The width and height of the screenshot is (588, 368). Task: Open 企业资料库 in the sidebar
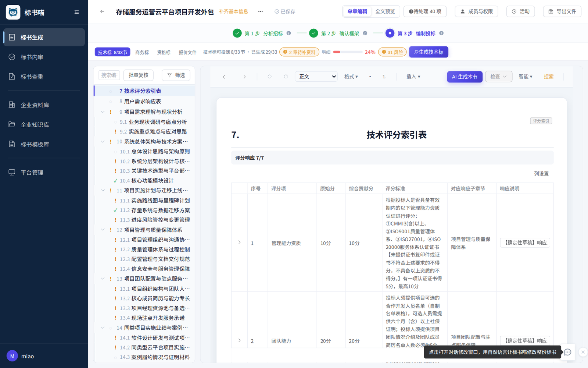point(44,105)
